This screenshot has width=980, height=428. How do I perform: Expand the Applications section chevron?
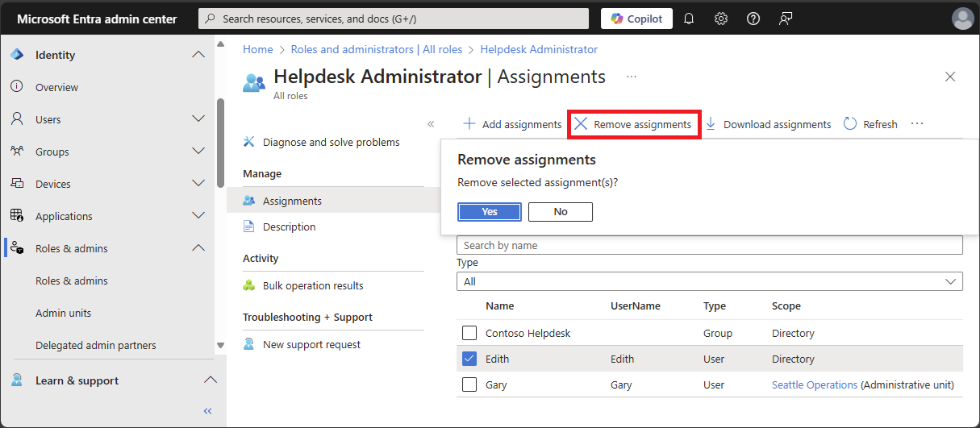point(198,216)
